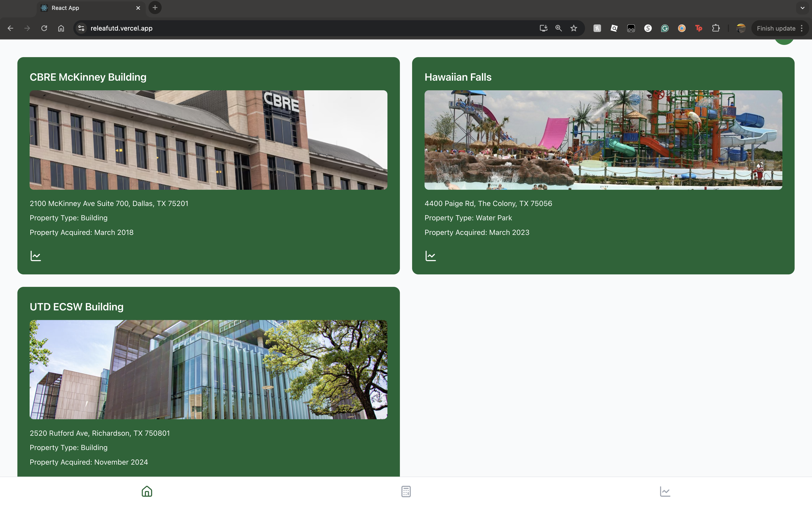Open a new browser tab
812x506 pixels.
click(x=155, y=8)
